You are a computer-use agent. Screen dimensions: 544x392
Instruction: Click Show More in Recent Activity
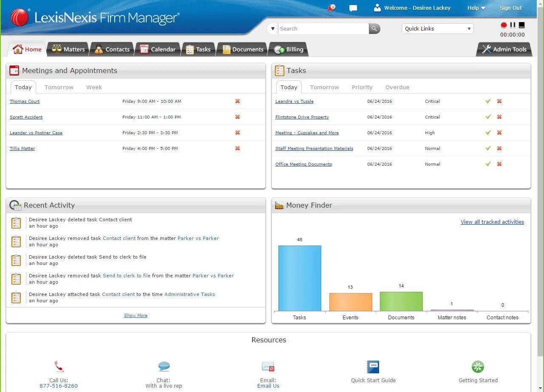[x=136, y=315]
